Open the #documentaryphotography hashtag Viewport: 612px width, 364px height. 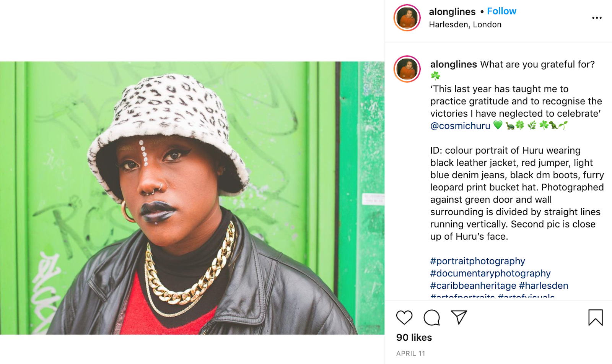tap(490, 273)
